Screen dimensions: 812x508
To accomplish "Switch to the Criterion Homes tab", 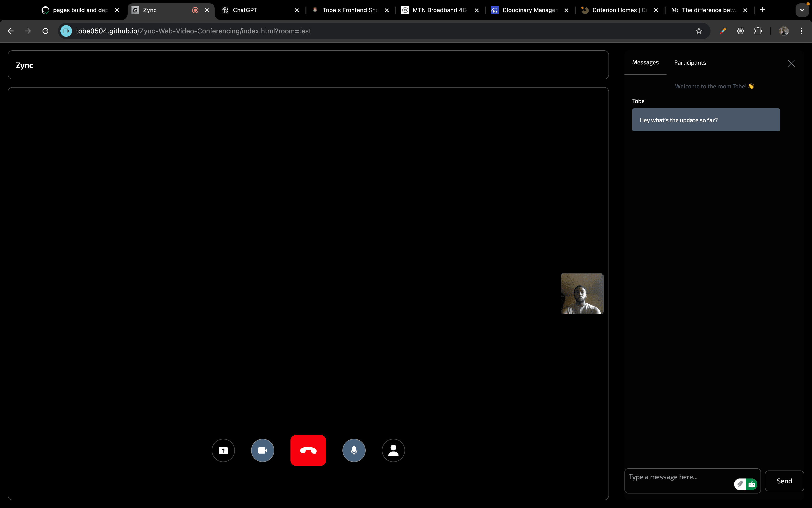I will 619,10.
